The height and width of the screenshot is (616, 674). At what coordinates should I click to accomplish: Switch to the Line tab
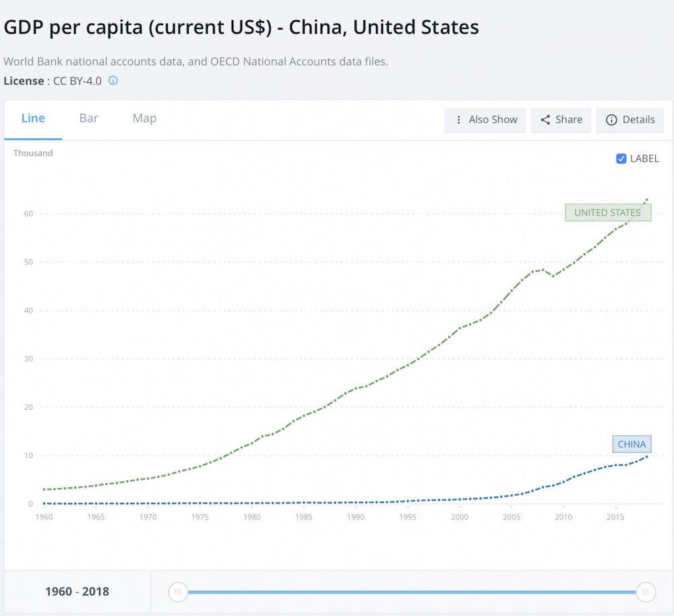point(33,119)
